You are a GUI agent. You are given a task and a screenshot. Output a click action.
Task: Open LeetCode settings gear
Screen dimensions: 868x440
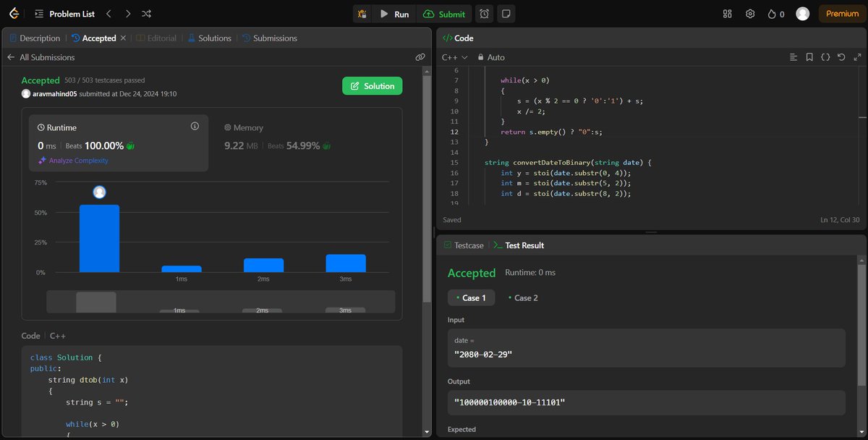click(x=750, y=13)
